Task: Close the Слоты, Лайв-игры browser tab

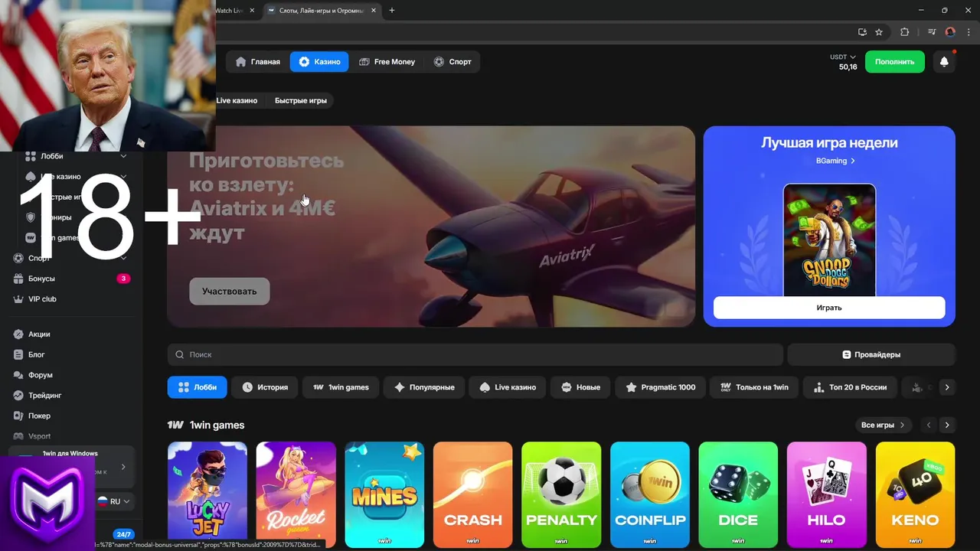Action: click(x=373, y=11)
